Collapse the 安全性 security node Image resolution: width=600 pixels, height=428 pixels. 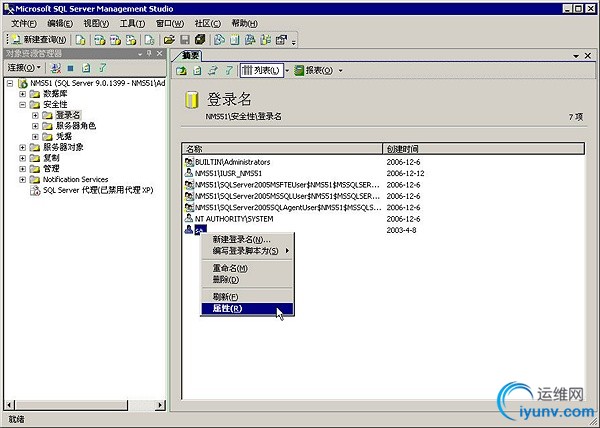tap(23, 104)
